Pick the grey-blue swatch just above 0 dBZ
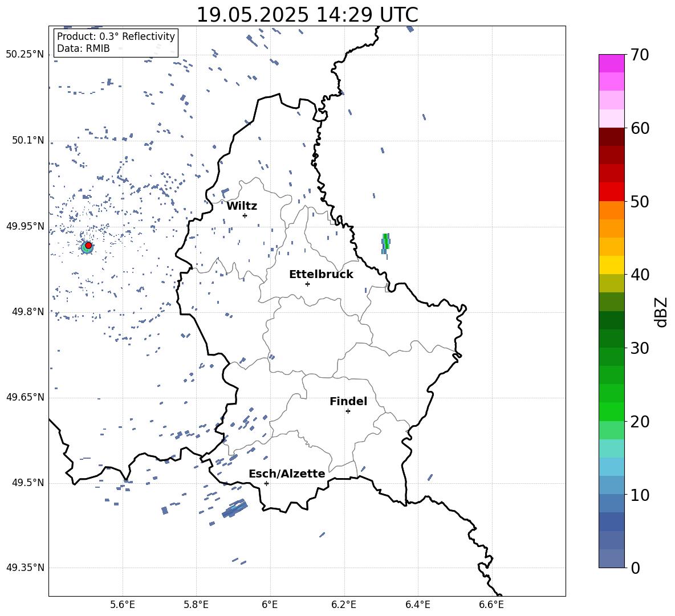Screen dimensions: 675x616 click(x=612, y=558)
